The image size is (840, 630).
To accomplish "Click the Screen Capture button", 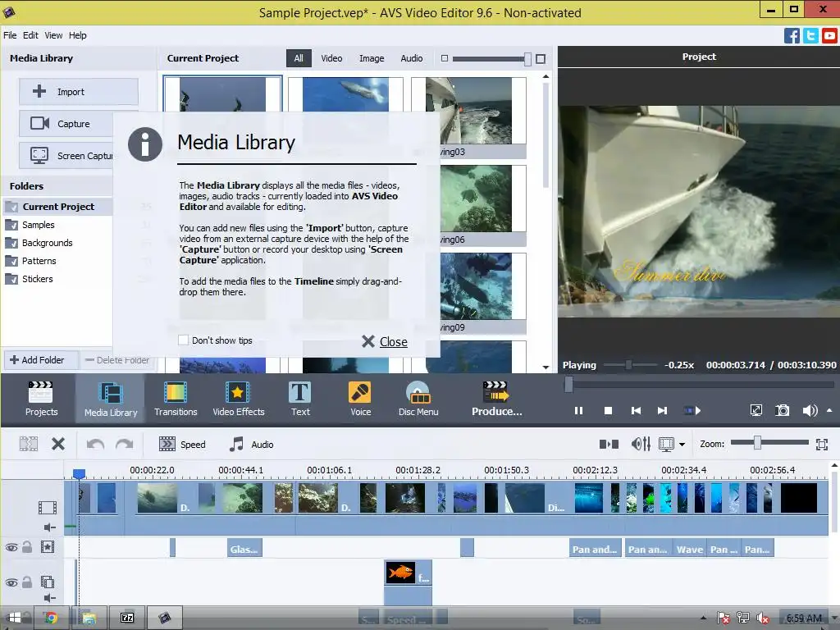I will pos(66,155).
